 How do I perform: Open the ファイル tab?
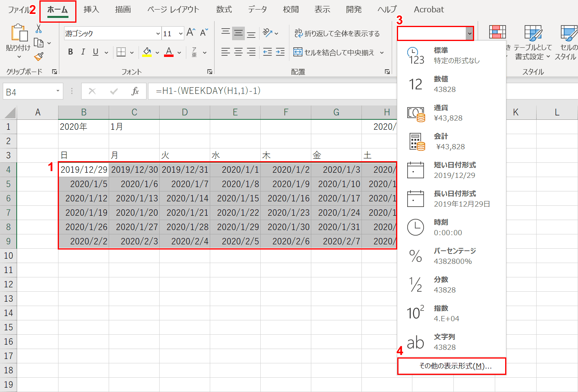(19, 10)
